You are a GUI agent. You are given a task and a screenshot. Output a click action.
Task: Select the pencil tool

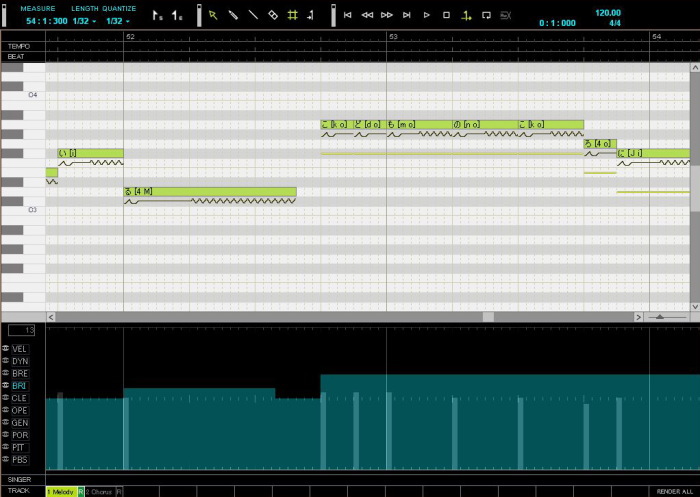pos(233,15)
